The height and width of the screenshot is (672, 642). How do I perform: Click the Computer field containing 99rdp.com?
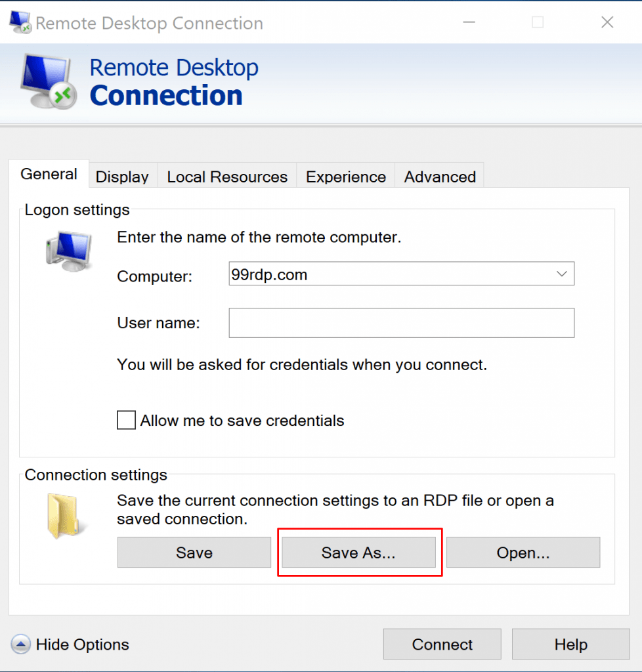click(401, 274)
